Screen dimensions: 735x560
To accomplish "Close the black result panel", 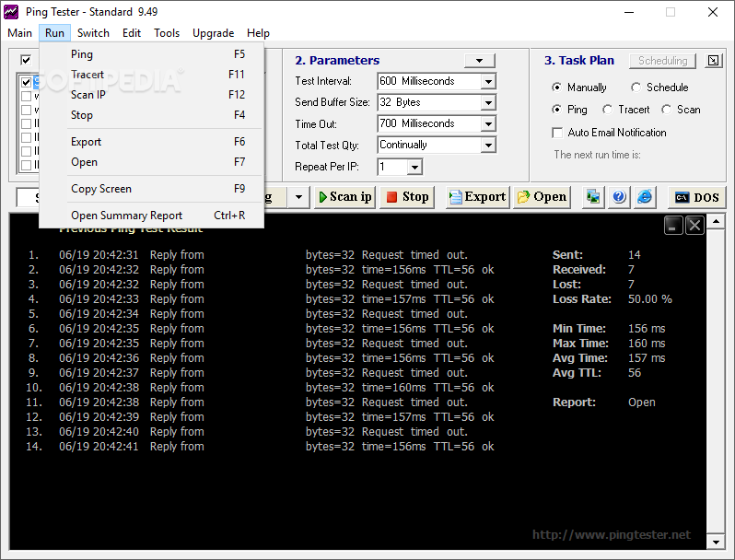I will click(x=694, y=226).
